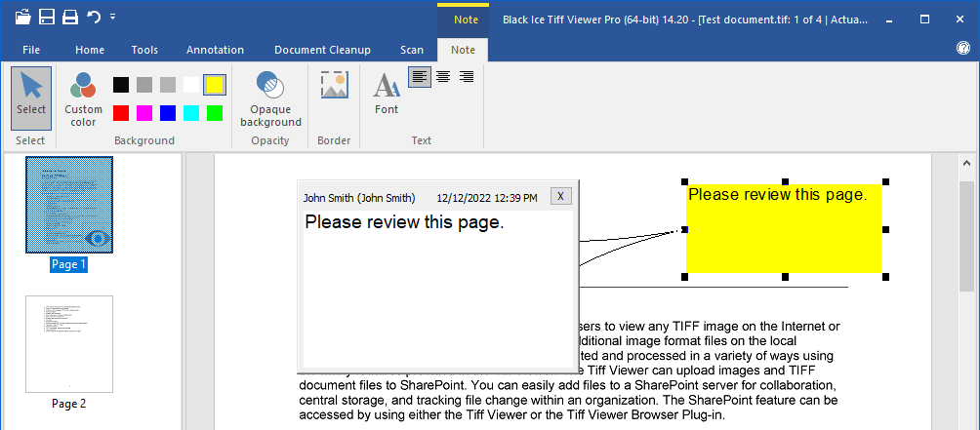Save the document using the floppy disk icon
This screenshot has height=430, width=980.
coord(46,17)
